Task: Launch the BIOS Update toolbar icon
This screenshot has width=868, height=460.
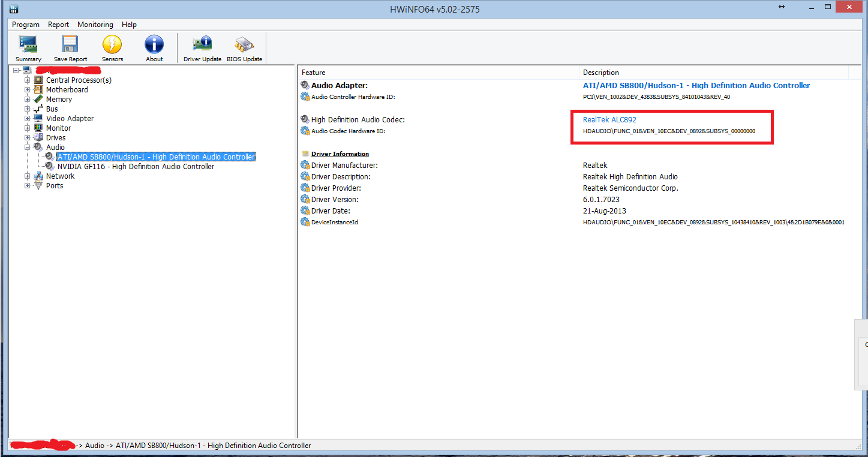Action: click(x=244, y=44)
